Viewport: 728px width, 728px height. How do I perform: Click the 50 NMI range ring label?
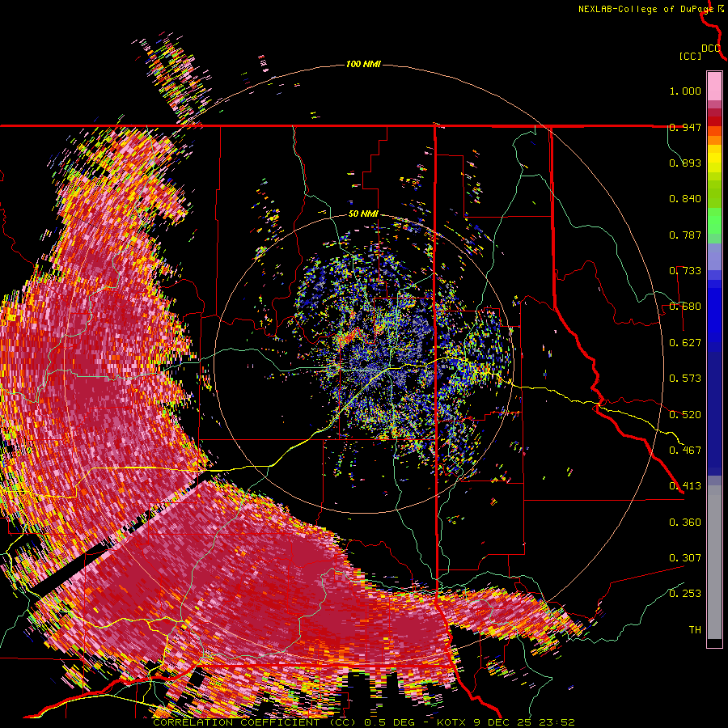coord(363,214)
